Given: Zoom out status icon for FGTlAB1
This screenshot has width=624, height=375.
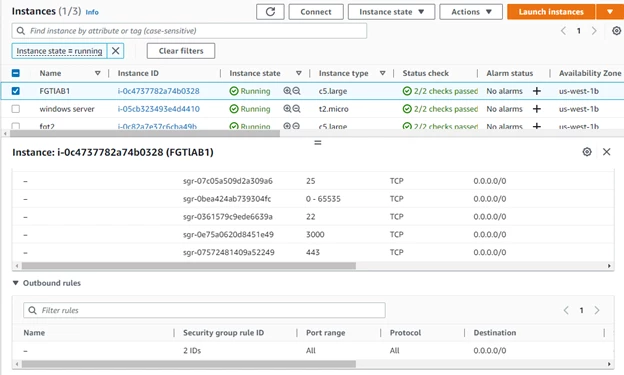Looking at the screenshot, I should [296, 91].
